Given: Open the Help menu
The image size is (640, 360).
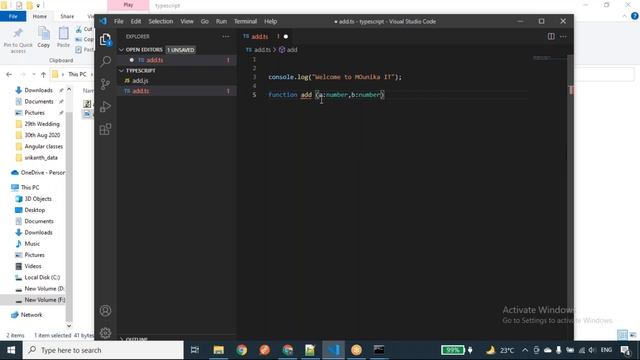Looking at the screenshot, I should pos(270,21).
